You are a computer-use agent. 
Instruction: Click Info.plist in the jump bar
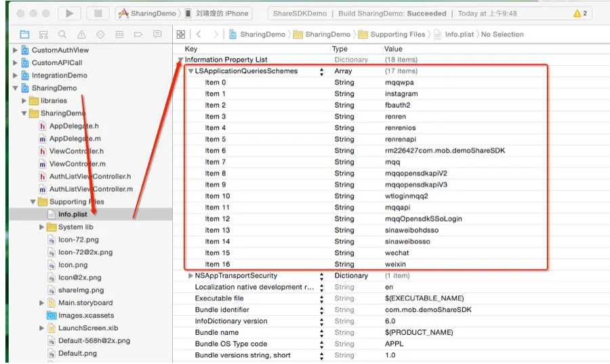[x=454, y=34]
